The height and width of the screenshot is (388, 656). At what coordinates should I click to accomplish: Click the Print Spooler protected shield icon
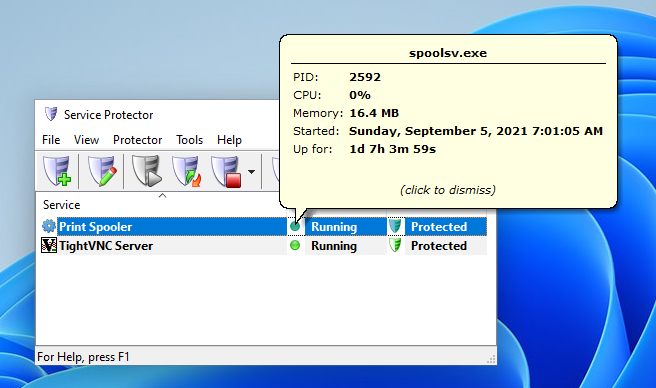395,226
